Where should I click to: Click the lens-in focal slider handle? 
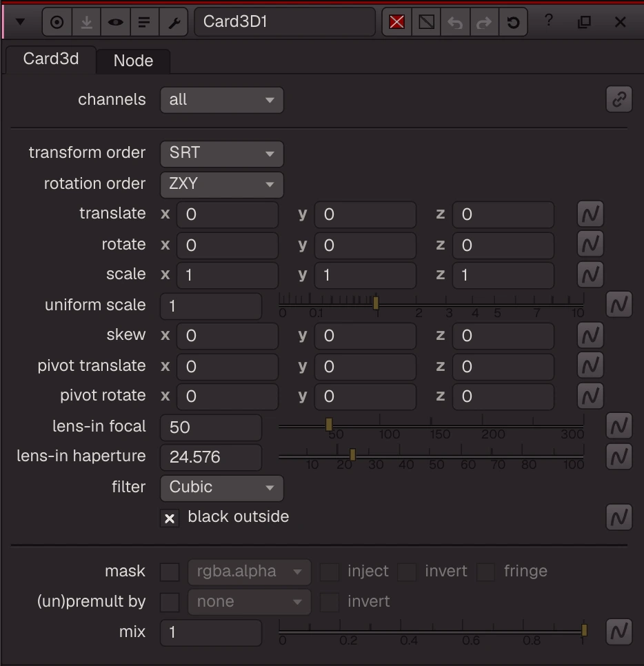click(329, 424)
